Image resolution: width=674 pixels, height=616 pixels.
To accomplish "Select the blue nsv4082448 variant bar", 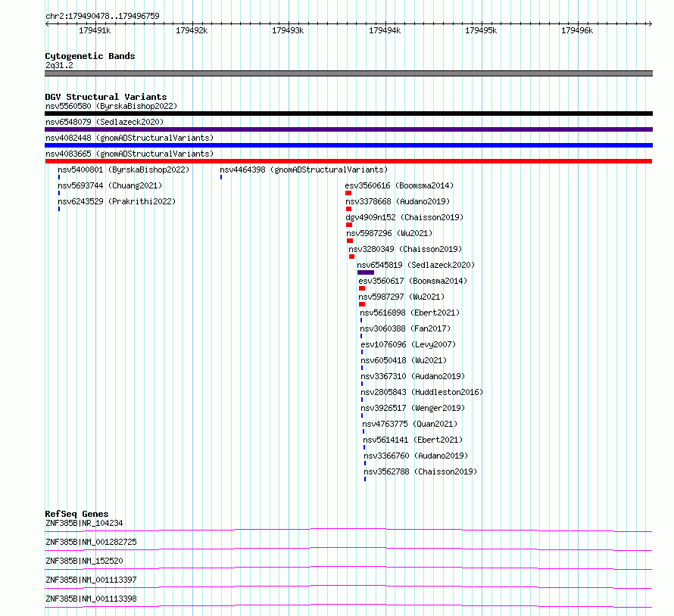I will (x=348, y=145).
